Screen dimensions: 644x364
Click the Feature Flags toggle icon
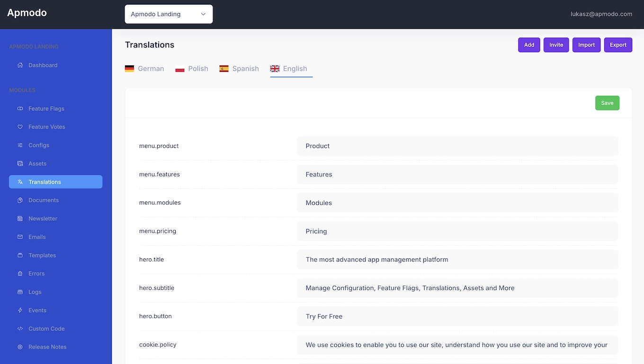[x=20, y=109]
